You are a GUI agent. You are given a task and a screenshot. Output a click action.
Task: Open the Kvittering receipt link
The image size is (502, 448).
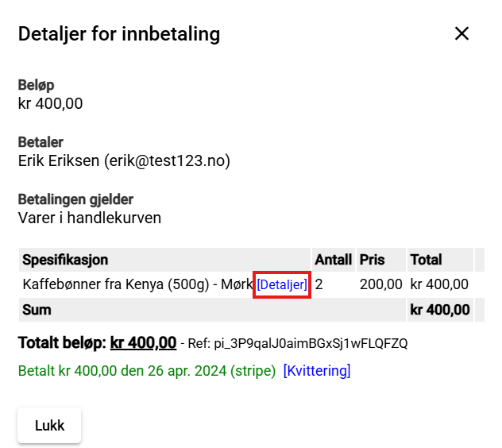coord(316,371)
